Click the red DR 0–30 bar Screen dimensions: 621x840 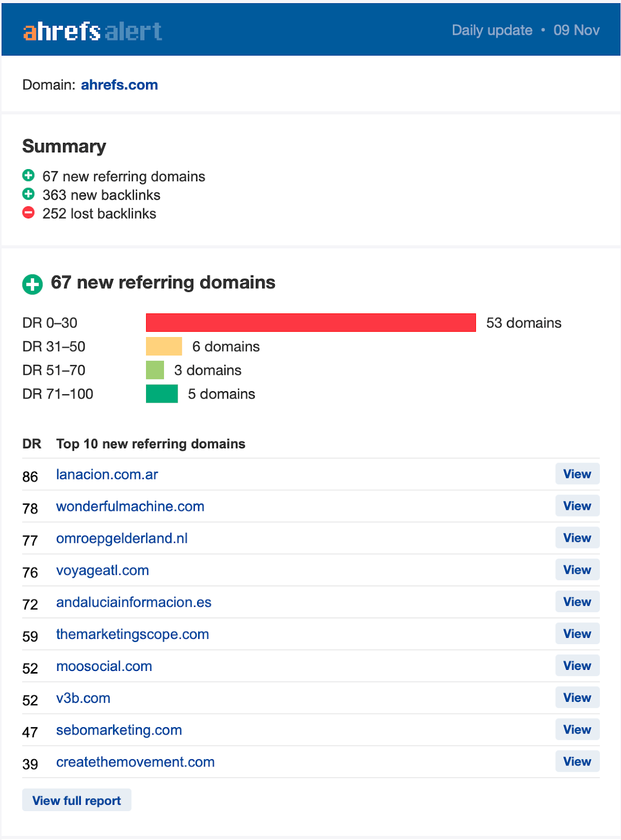click(310, 322)
